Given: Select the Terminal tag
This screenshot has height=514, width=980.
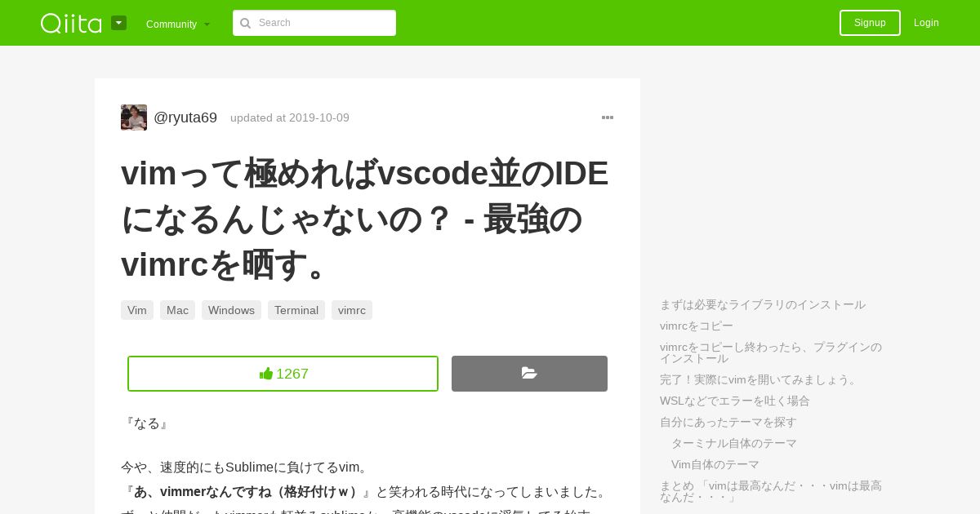Looking at the screenshot, I should coord(296,310).
